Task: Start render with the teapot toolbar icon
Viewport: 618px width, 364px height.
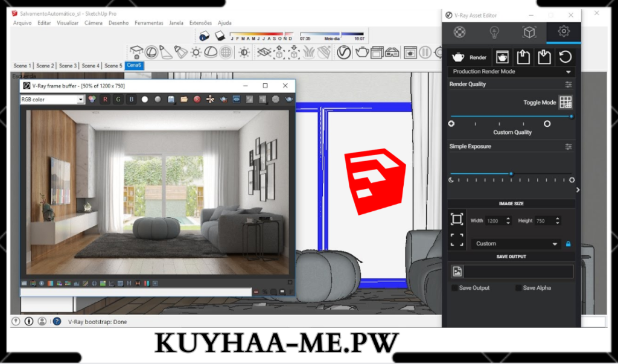Action: 362,52
